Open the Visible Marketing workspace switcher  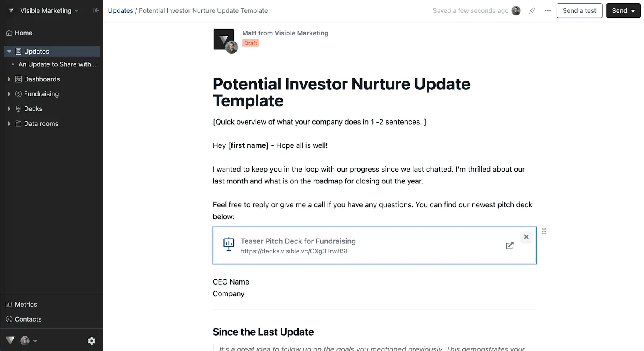pos(44,10)
